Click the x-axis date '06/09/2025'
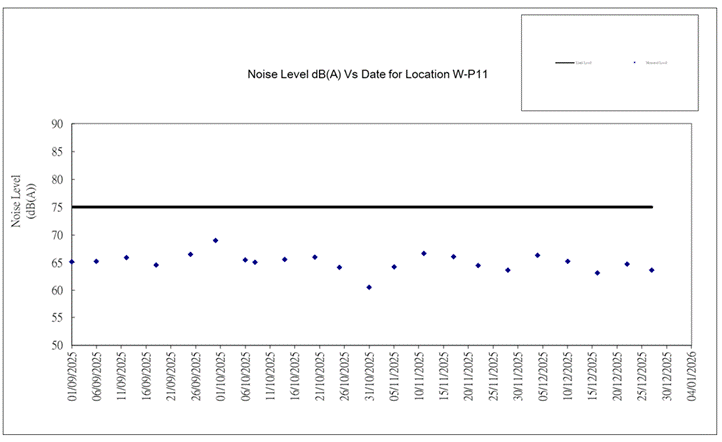Image resolution: width=722 pixels, height=442 pixels. pos(97,376)
